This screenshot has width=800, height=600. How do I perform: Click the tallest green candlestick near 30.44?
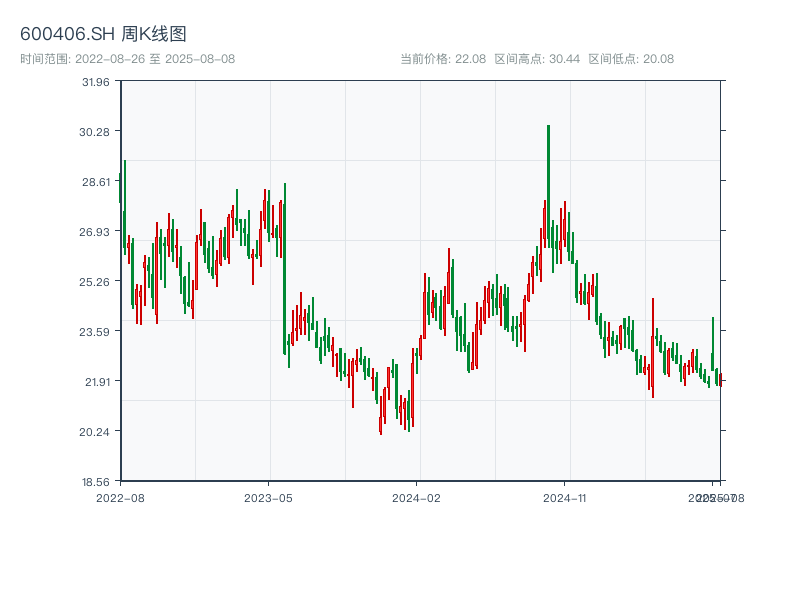click(548, 185)
